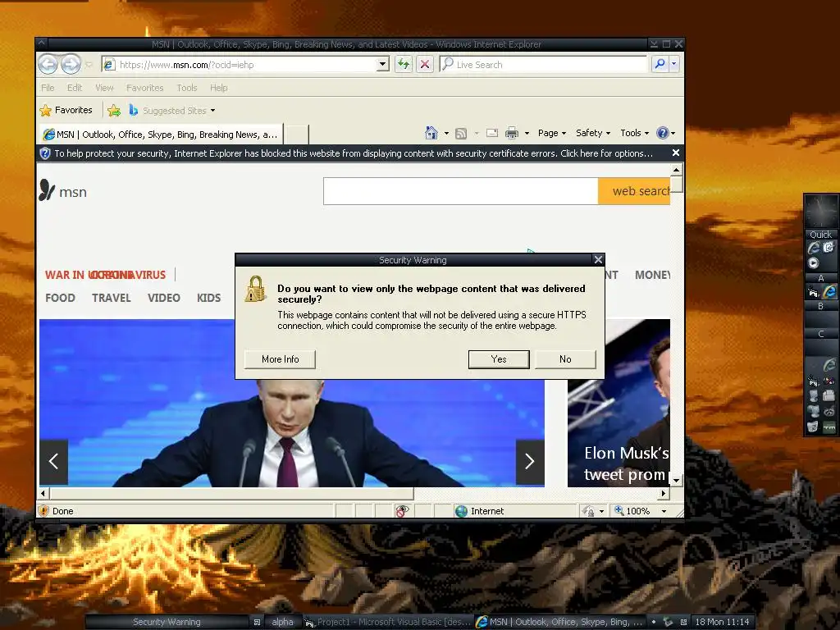This screenshot has width=840, height=630.
Task: Click Internet Explorer icon under Quick
Action: [814, 248]
